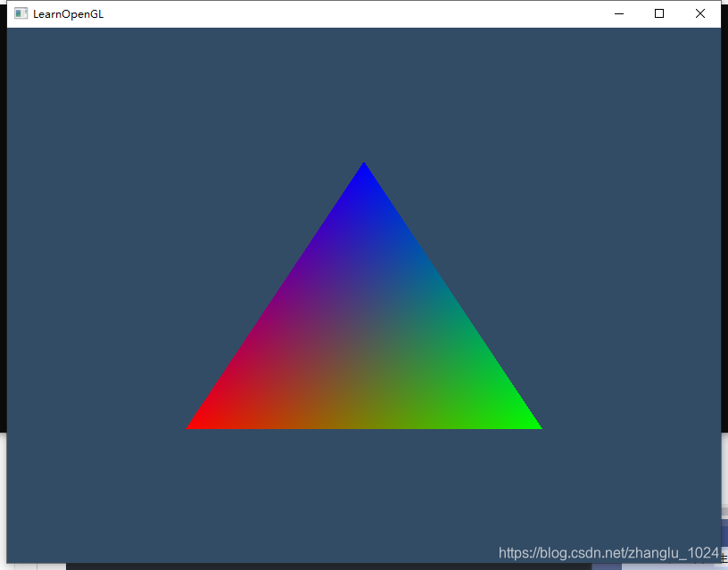Close the LearnOpenGL window
Screen dimensions: 728x570
coord(700,13)
